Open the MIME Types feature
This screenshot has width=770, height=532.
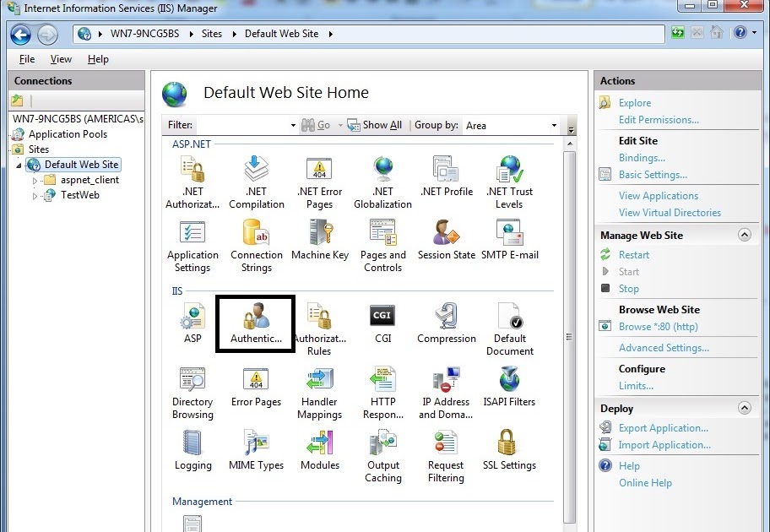click(x=255, y=448)
